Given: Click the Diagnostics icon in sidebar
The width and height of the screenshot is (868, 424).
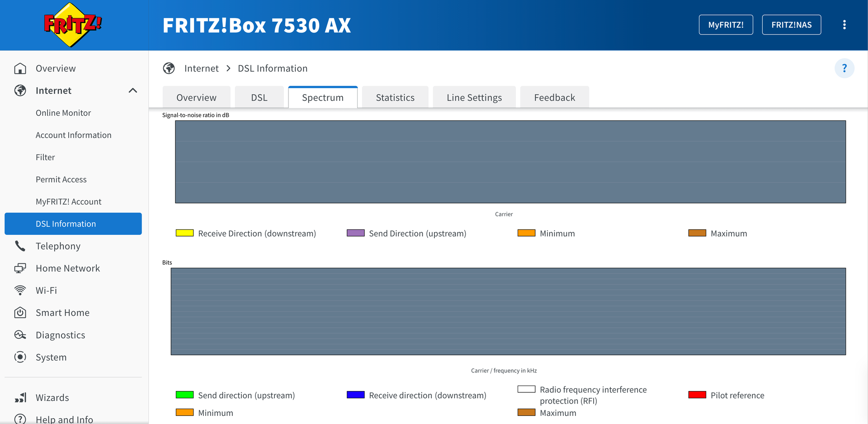Looking at the screenshot, I should coord(20,335).
